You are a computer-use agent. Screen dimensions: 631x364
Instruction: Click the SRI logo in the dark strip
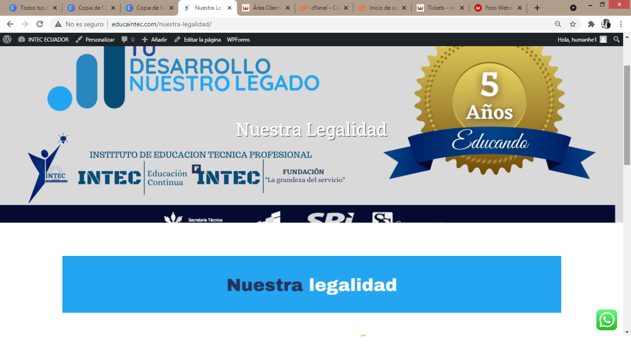[x=331, y=218]
